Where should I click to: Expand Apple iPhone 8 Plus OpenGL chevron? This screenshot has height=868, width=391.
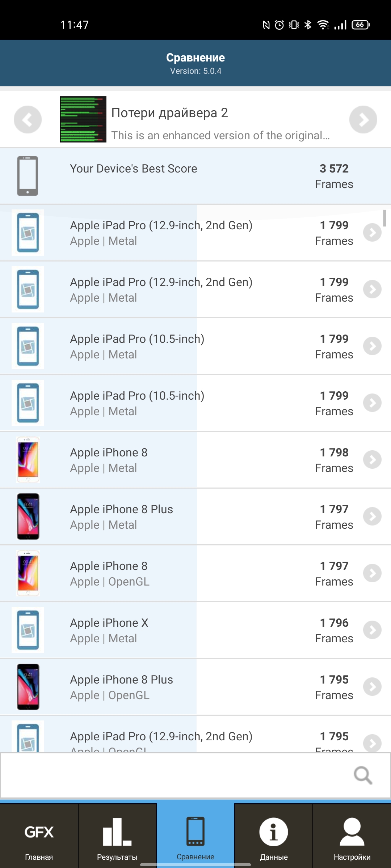click(372, 687)
